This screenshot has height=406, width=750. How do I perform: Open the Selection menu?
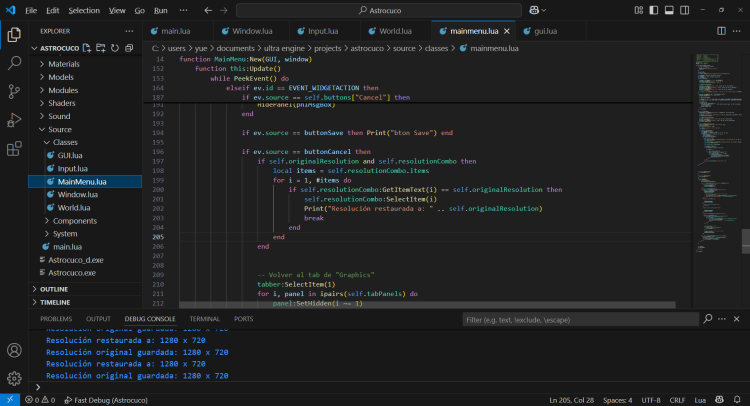[84, 10]
